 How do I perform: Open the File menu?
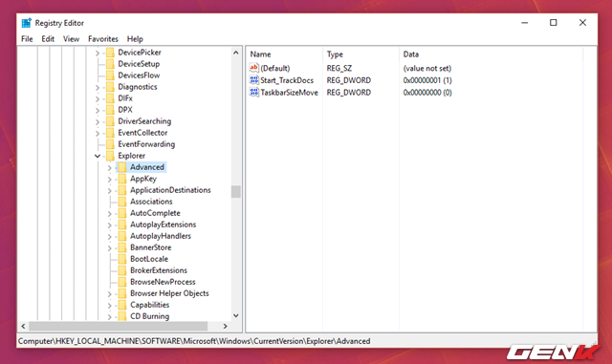click(x=27, y=39)
